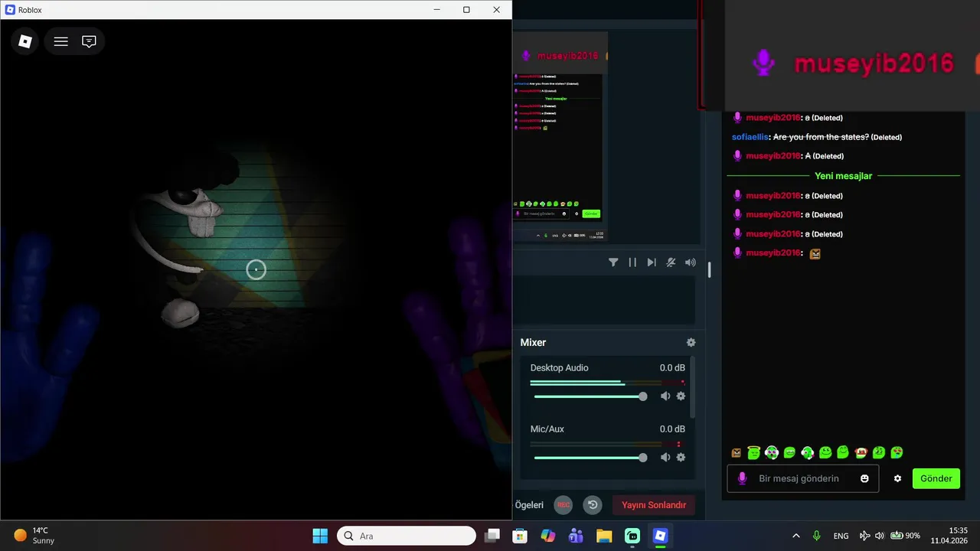Toggle the muted notifications bell icon

[x=671, y=262]
